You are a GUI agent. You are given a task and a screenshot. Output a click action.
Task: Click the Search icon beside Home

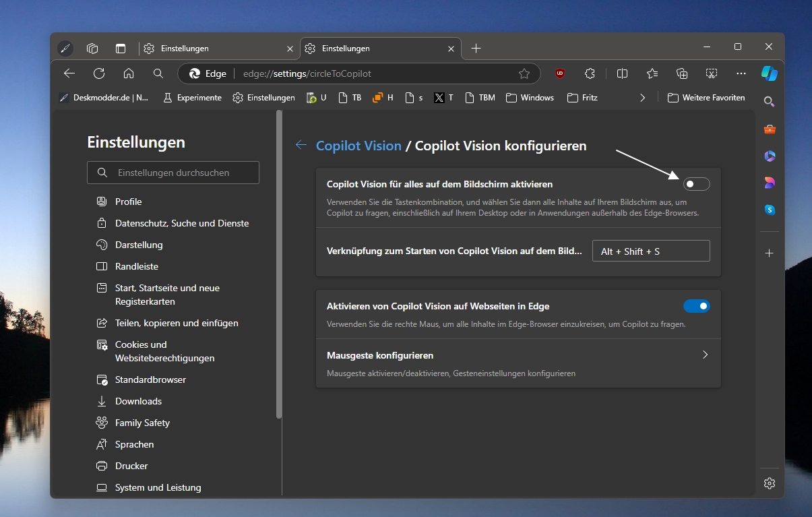pos(158,73)
